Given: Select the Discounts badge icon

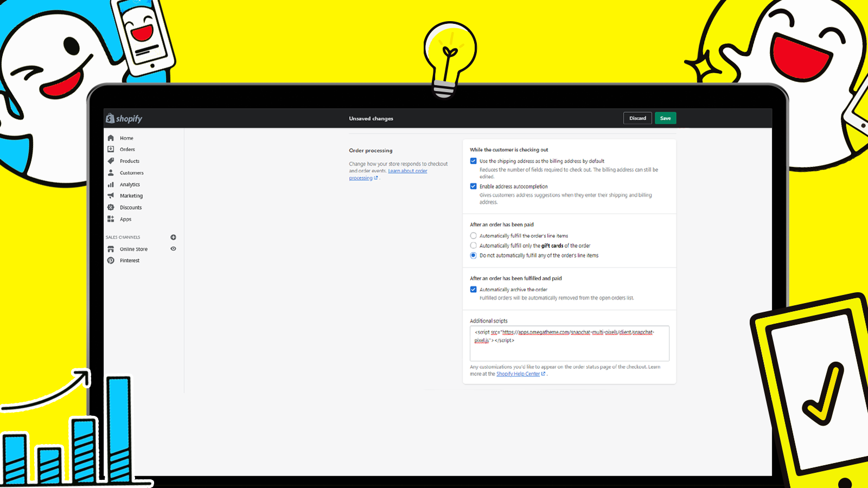Looking at the screenshot, I should pos(111,207).
